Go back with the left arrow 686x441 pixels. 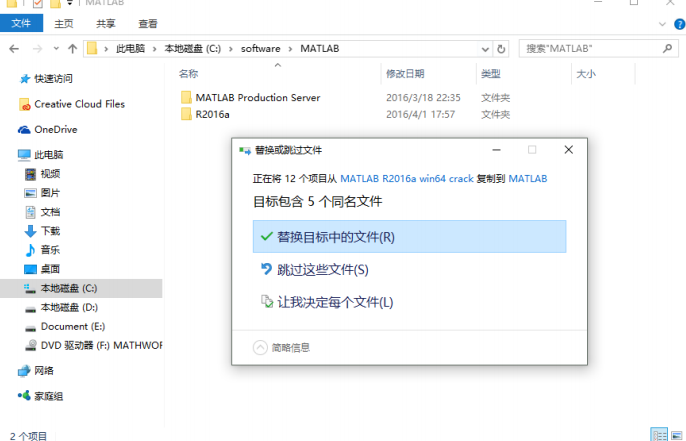pos(14,49)
